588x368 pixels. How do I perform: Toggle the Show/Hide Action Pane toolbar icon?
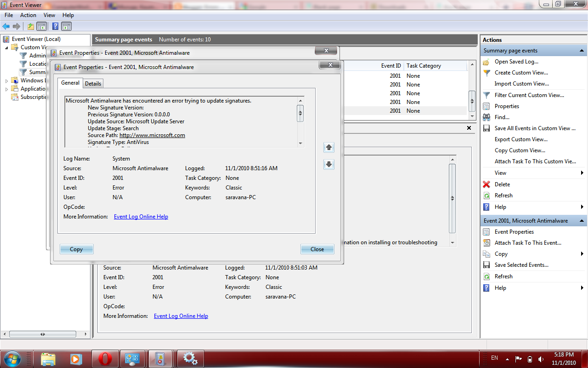[66, 26]
